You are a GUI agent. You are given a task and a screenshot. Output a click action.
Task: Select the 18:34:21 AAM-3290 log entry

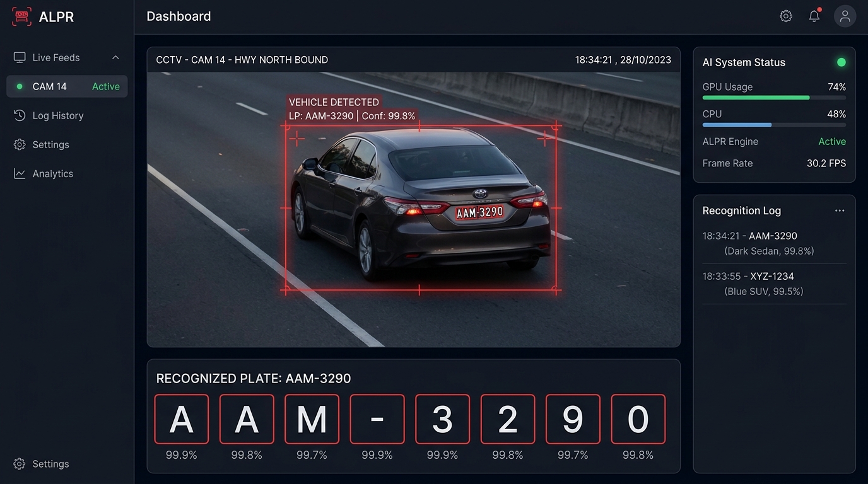[774, 243]
